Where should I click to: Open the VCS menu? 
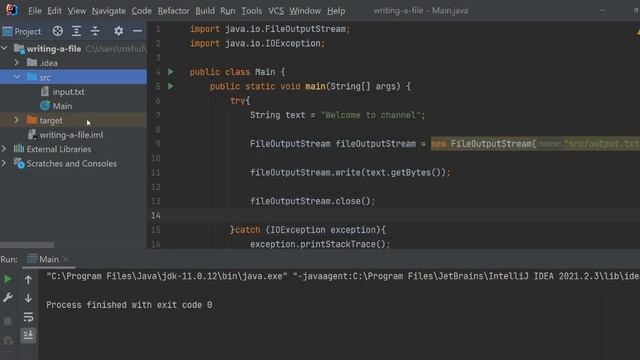point(276,11)
